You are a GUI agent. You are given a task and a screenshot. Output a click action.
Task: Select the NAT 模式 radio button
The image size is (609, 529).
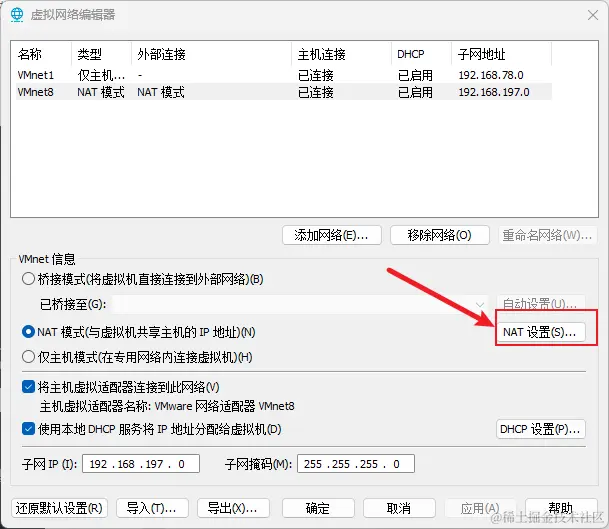click(28, 332)
